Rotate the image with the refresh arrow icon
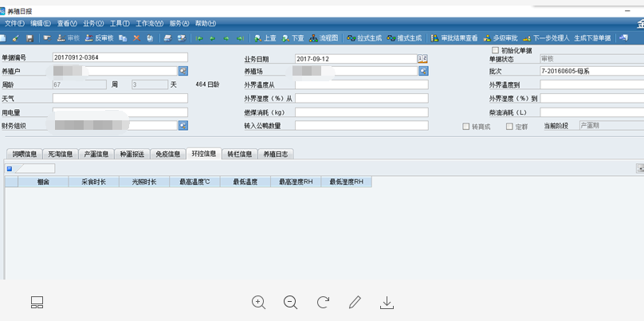Image resolution: width=644 pixels, height=321 pixels. tap(323, 303)
